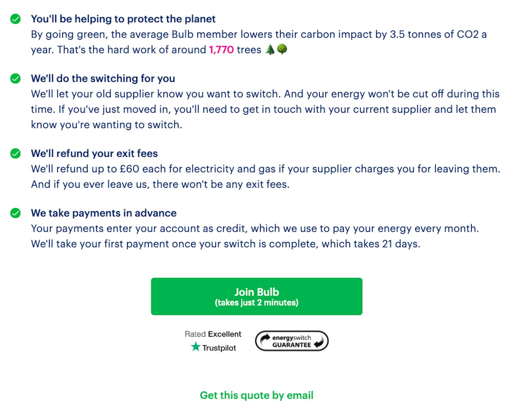Screen dimensions: 532x402
Task: Click the takes just 2 minutes subtext
Action: (257, 303)
